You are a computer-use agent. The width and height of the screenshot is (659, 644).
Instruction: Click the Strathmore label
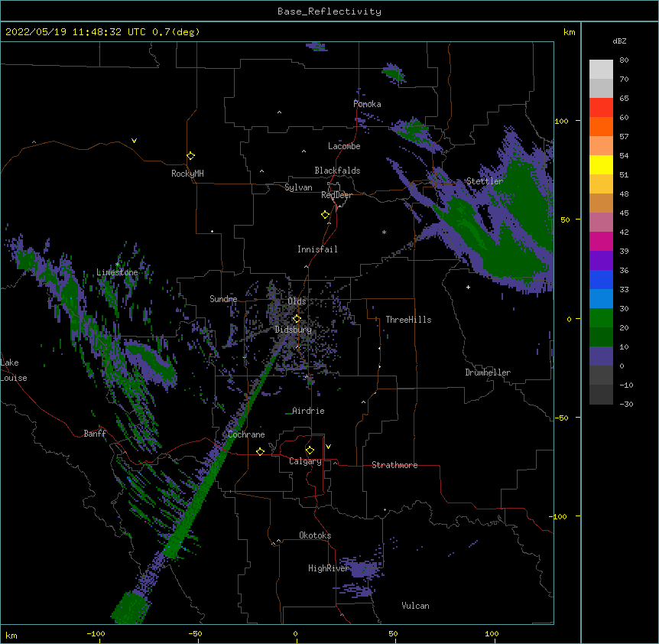click(x=394, y=465)
